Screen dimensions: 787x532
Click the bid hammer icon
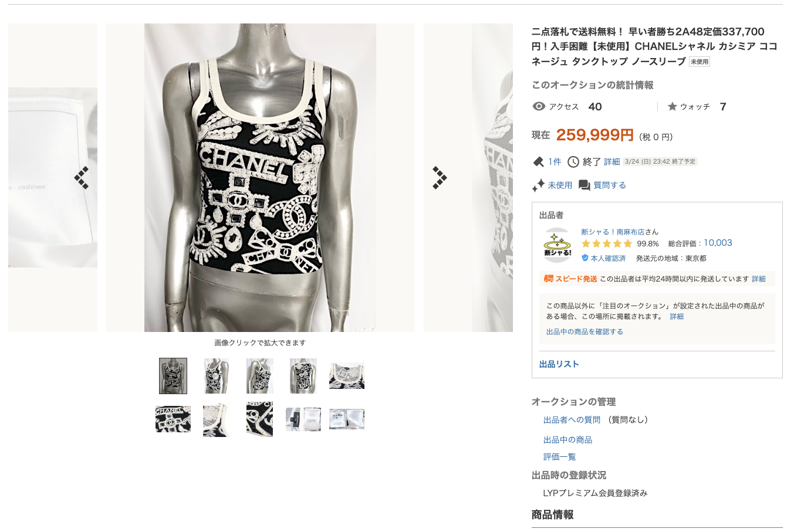click(x=538, y=161)
